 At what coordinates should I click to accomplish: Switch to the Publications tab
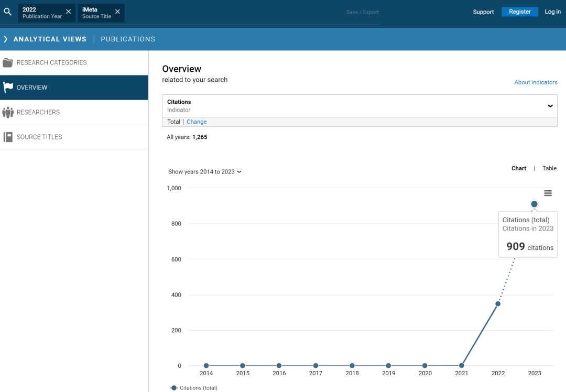[x=128, y=39]
